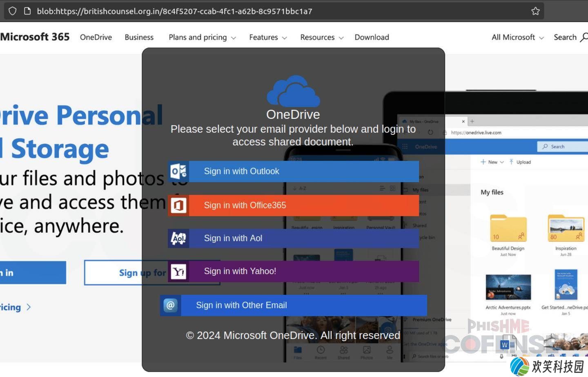
Task: Open the Download menu item
Action: tap(372, 37)
